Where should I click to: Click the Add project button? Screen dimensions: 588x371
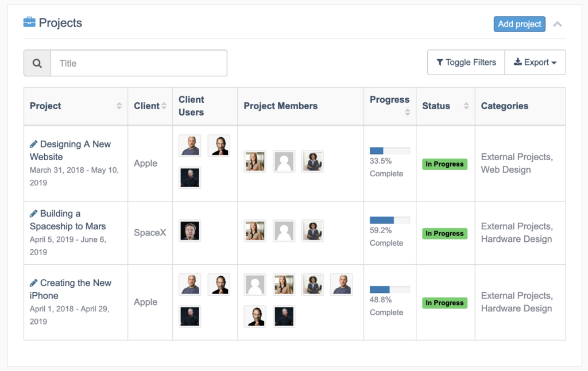coord(519,24)
